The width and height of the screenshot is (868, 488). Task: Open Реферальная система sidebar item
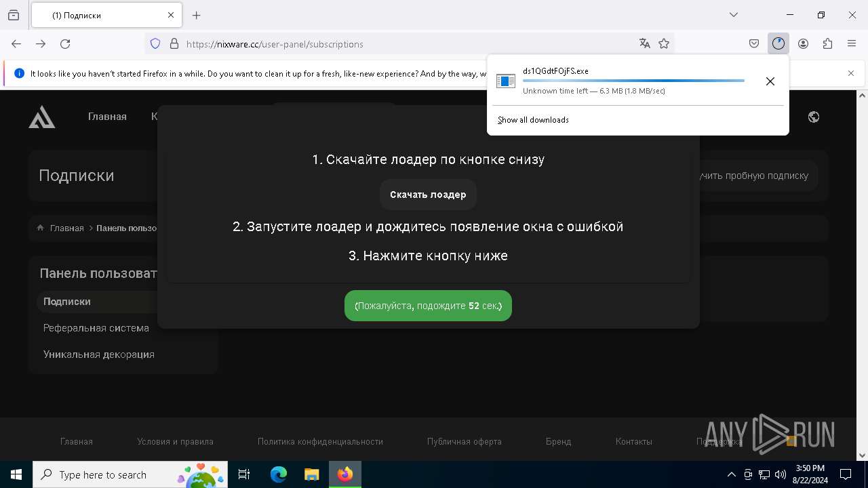pyautogui.click(x=96, y=328)
